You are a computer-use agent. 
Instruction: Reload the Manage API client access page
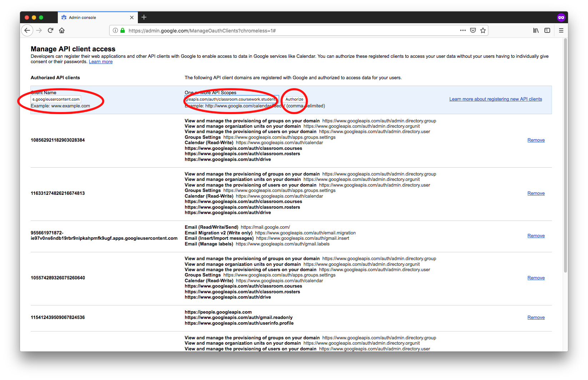[50, 30]
